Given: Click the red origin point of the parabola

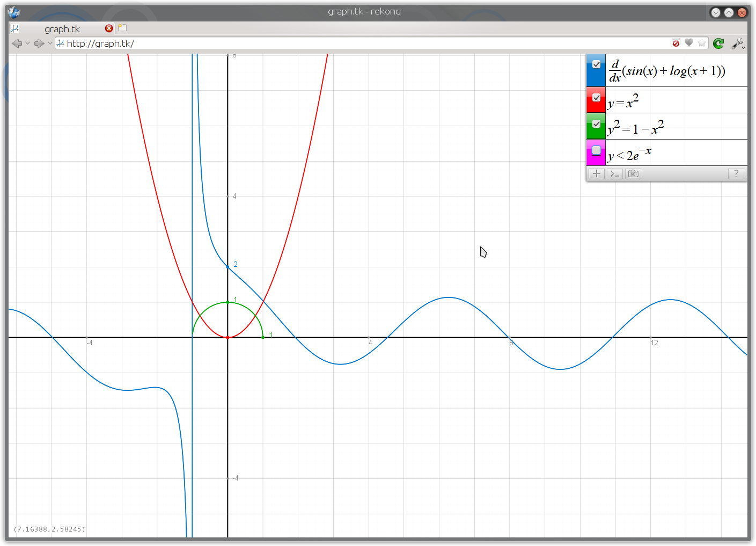Looking at the screenshot, I should (227, 337).
